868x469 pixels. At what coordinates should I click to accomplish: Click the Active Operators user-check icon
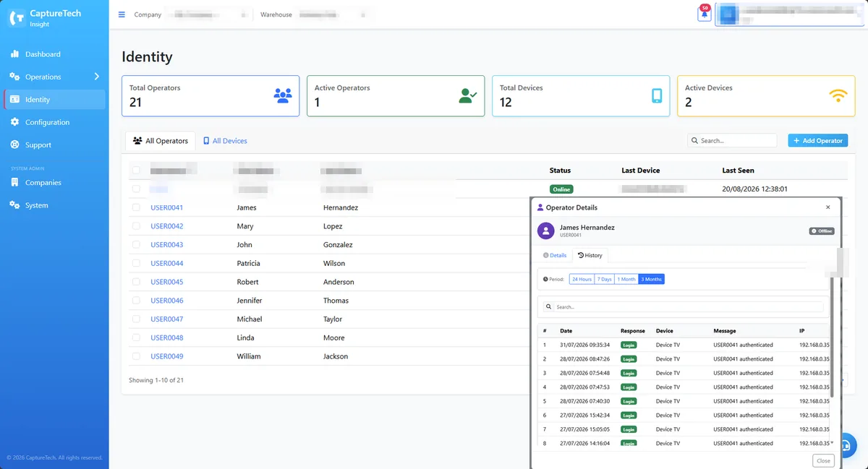(x=468, y=95)
